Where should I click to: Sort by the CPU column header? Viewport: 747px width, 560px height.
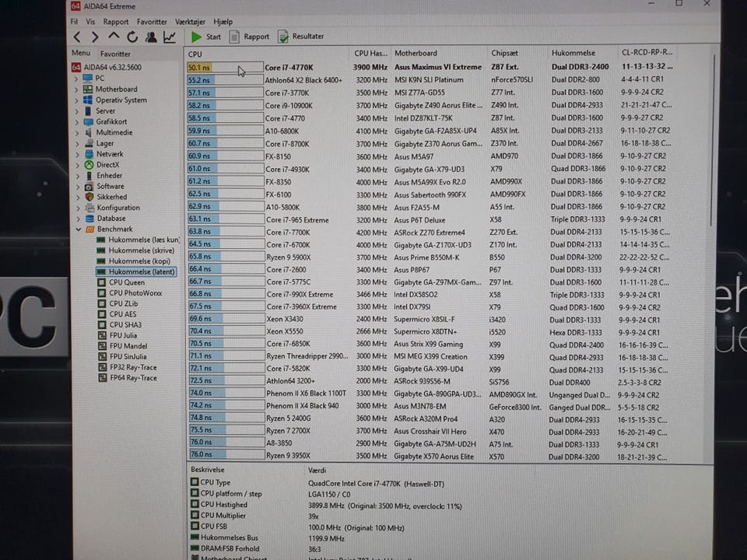tap(268, 54)
